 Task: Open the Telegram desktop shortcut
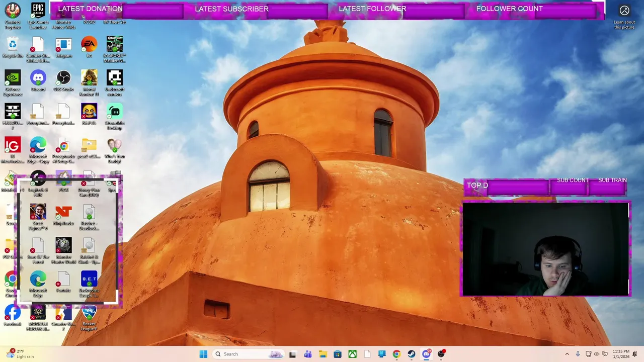click(63, 48)
